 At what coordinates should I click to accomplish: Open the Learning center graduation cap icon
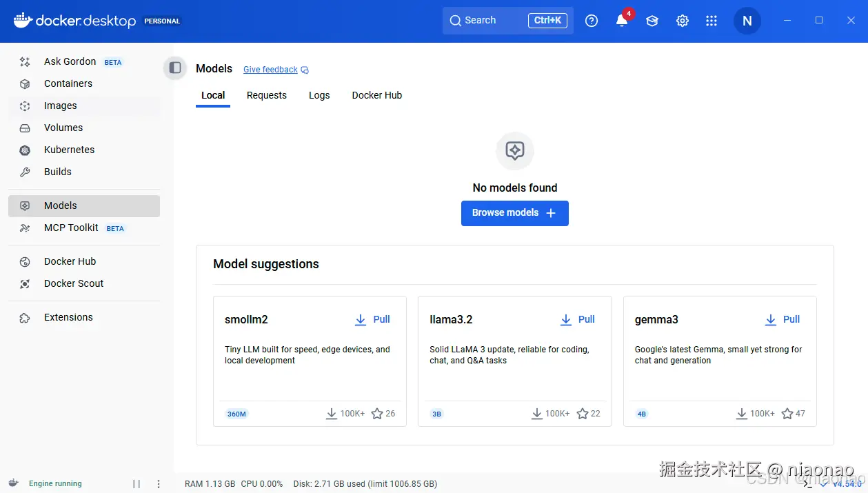pos(652,21)
